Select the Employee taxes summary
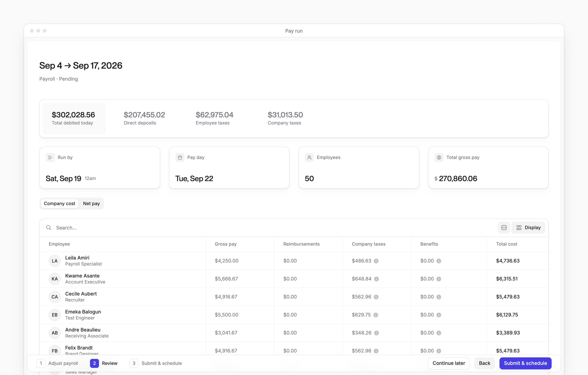 214,118
